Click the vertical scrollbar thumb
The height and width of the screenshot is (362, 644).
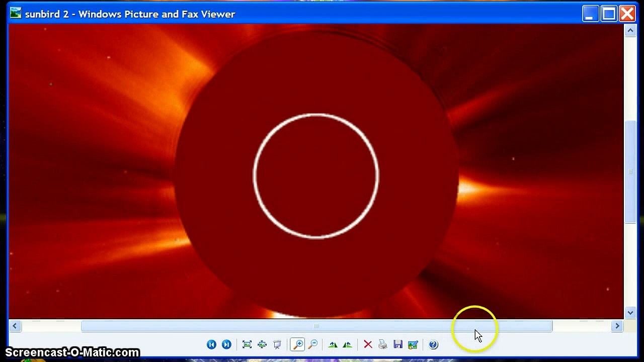(631, 171)
